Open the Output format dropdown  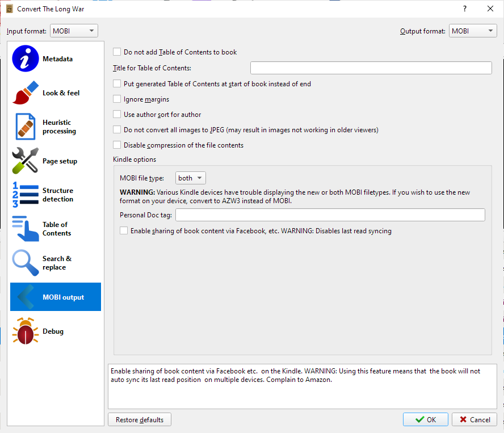pos(473,31)
